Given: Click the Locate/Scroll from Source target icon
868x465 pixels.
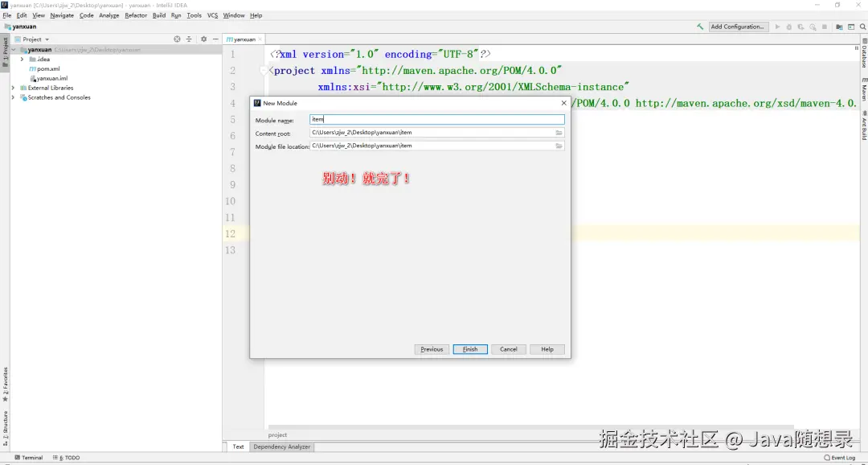Looking at the screenshot, I should click(x=177, y=39).
